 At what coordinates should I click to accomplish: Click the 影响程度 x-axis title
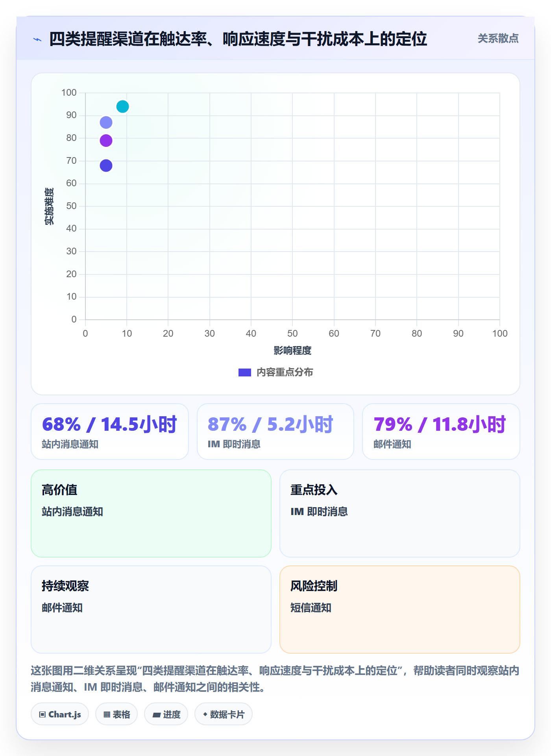point(292,350)
